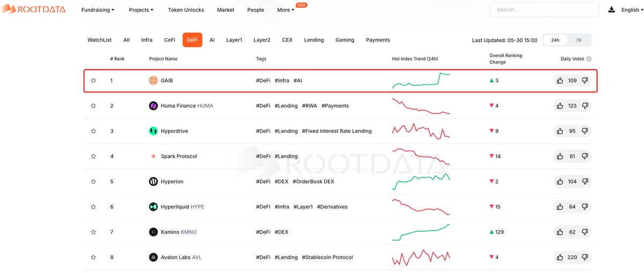Downvote Huma Finance with thumbs-down icon

click(x=585, y=106)
